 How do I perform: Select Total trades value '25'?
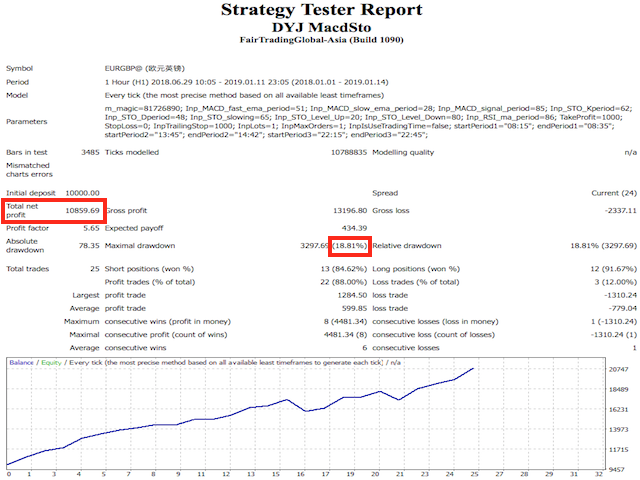point(95,269)
